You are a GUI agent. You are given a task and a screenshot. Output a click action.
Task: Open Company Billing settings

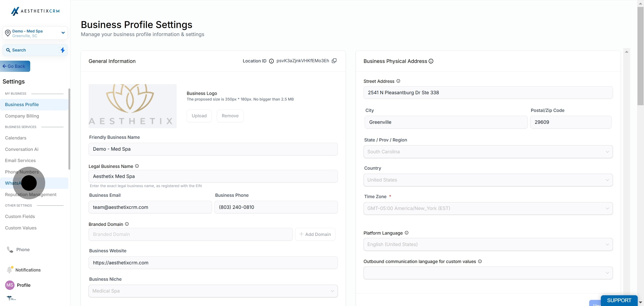tap(22, 116)
